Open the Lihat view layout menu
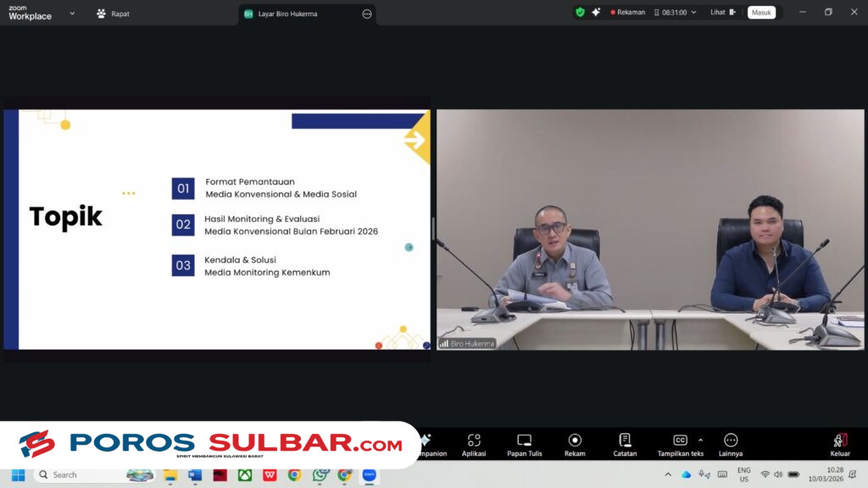 pyautogui.click(x=722, y=13)
